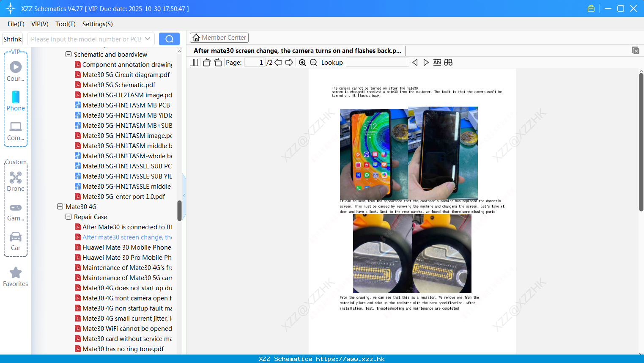This screenshot has height=363, width=644.
Task: Select Phone category in sidebar
Action: pos(16,101)
